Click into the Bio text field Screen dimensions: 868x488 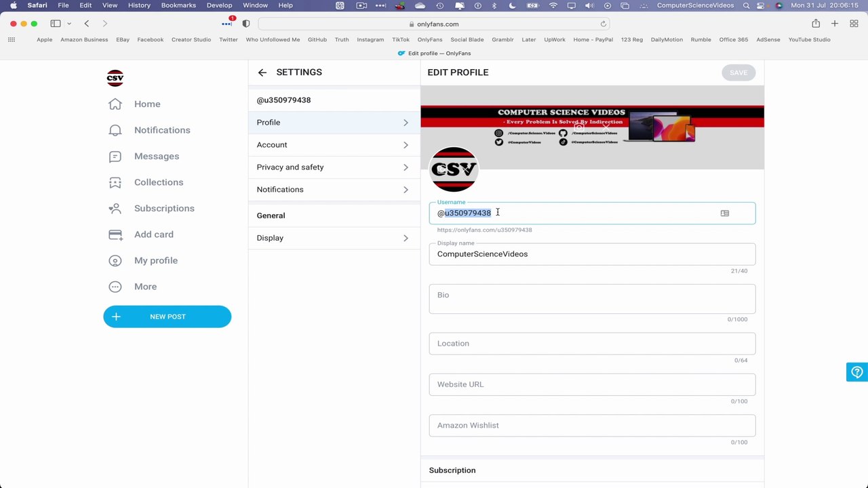pos(592,299)
